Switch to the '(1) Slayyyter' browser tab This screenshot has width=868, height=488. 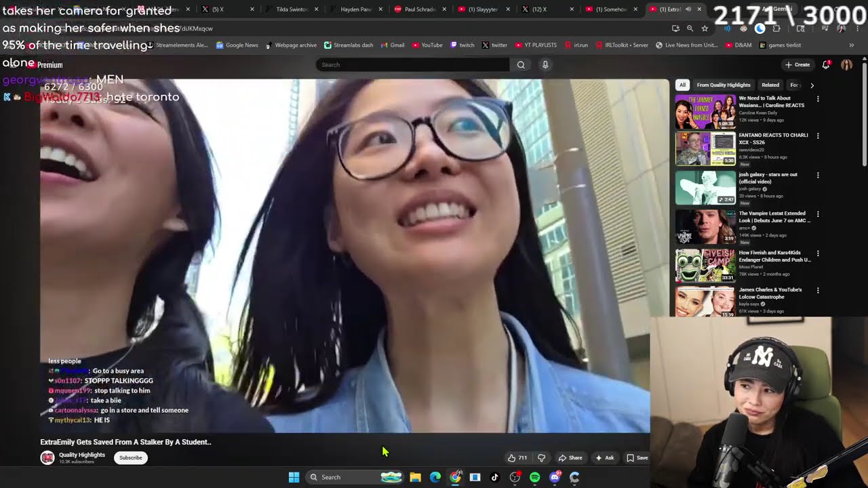click(x=483, y=9)
